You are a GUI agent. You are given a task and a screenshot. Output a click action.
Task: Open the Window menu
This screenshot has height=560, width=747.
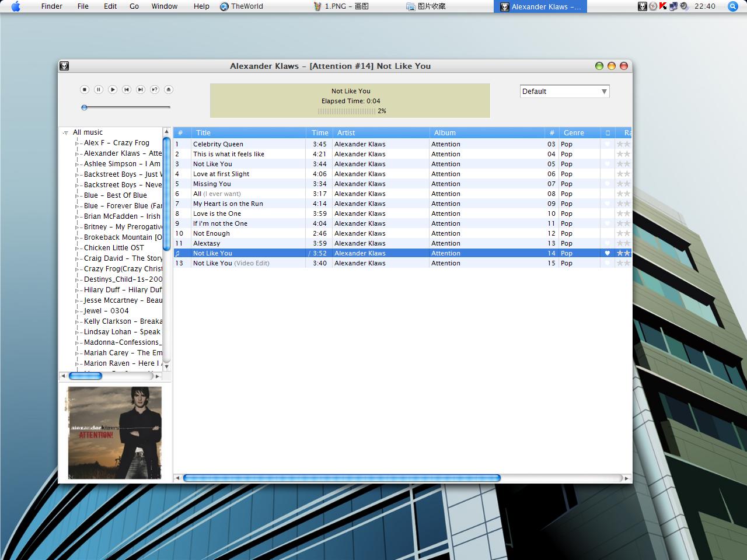click(165, 6)
